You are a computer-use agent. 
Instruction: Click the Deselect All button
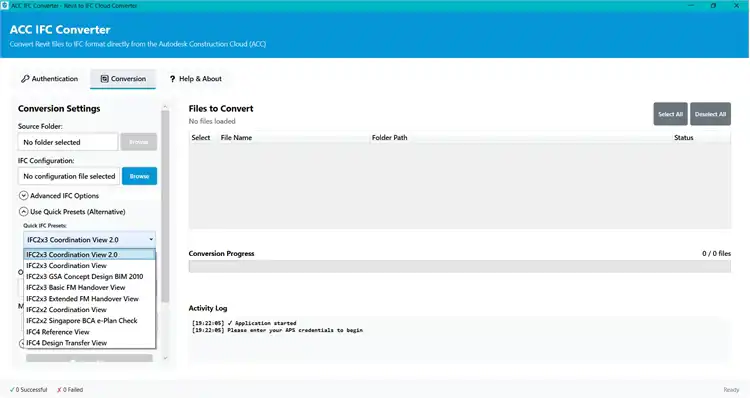[x=710, y=114]
